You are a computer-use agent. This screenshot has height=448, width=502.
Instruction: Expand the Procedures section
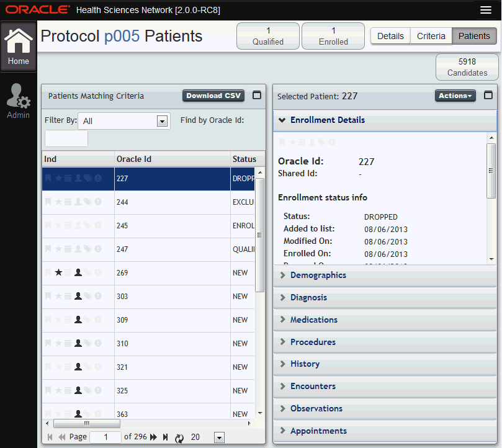tap(385, 343)
